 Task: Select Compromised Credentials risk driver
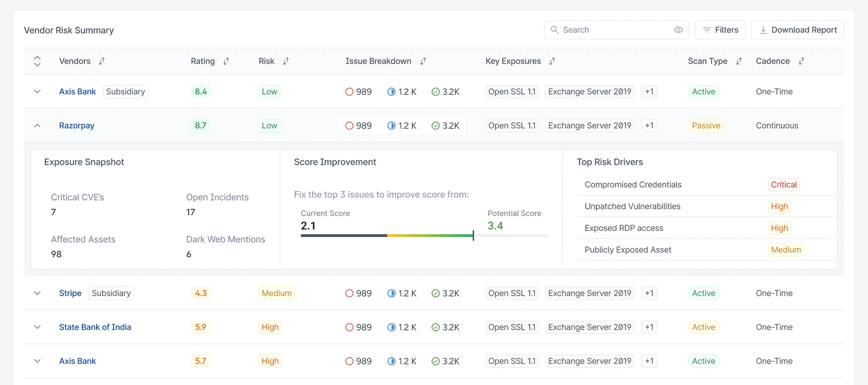coord(633,185)
